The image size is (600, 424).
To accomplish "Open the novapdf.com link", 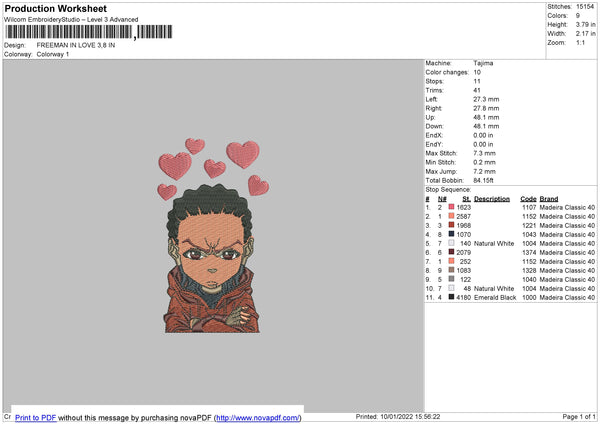I will (257, 418).
